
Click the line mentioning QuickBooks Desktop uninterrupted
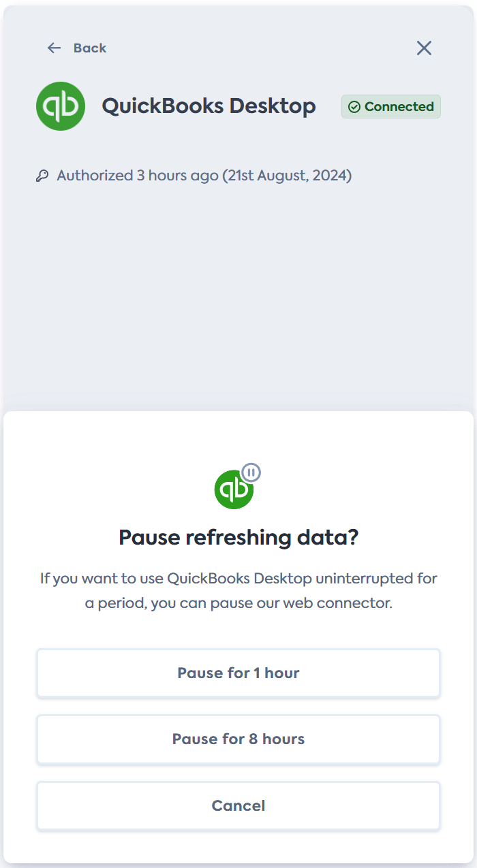click(x=238, y=579)
